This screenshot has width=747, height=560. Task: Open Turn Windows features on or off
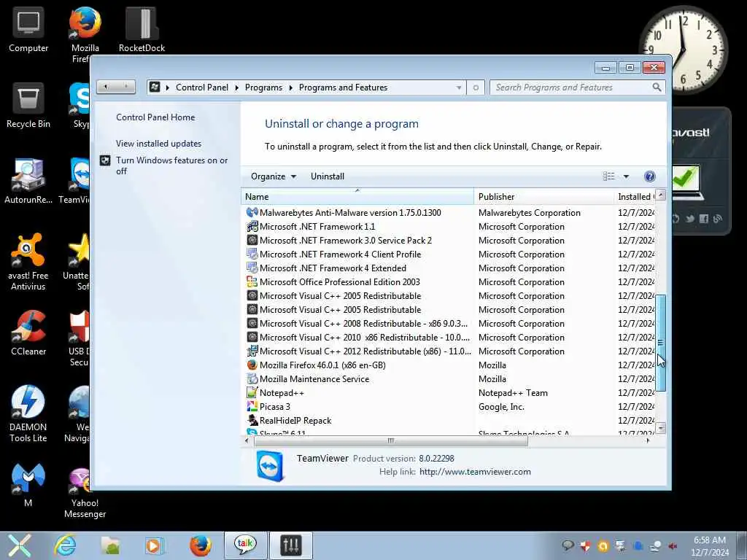[172, 166]
